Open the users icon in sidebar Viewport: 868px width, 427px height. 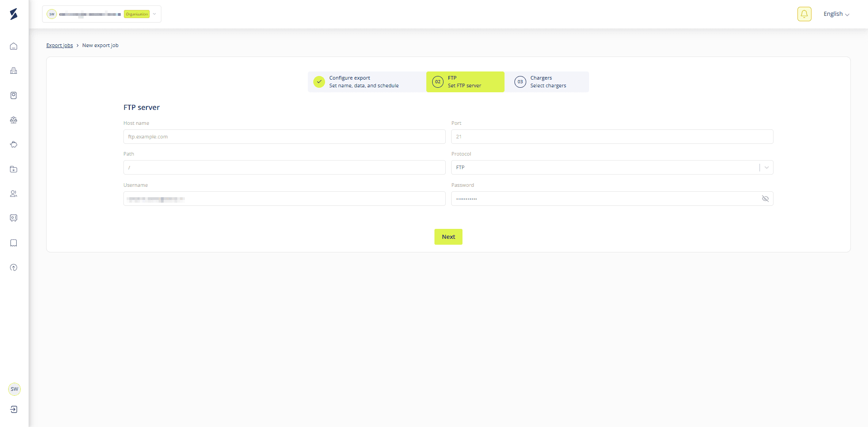pyautogui.click(x=14, y=194)
